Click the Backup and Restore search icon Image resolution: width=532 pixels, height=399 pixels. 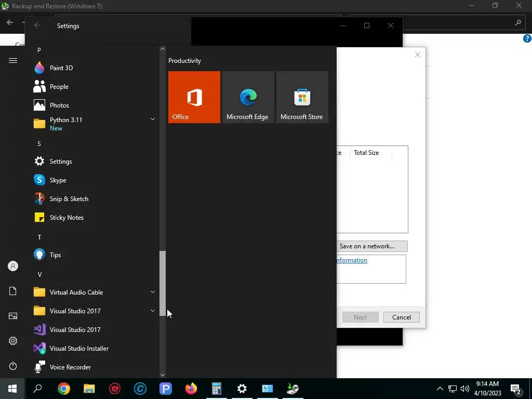(x=518, y=23)
